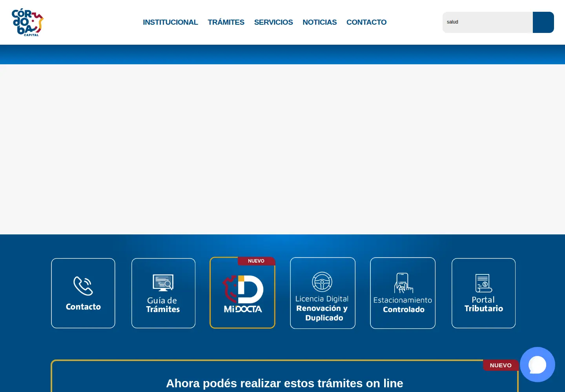The height and width of the screenshot is (392, 565).
Task: Go to the Noticias section
Action: [319, 22]
